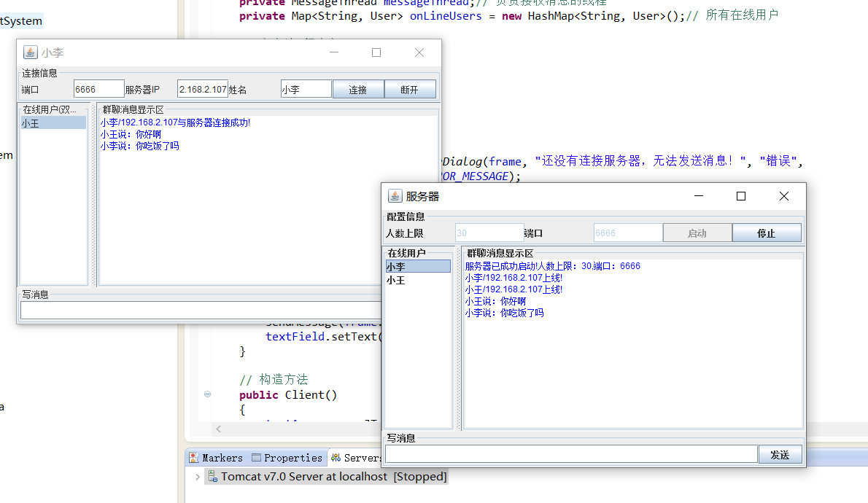Click the Tomcat server icon in Servers view
868x503 pixels.
point(213,477)
